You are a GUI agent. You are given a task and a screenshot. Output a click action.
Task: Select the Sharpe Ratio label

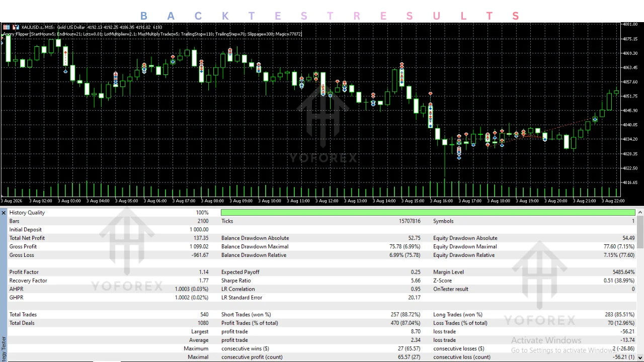click(236, 281)
